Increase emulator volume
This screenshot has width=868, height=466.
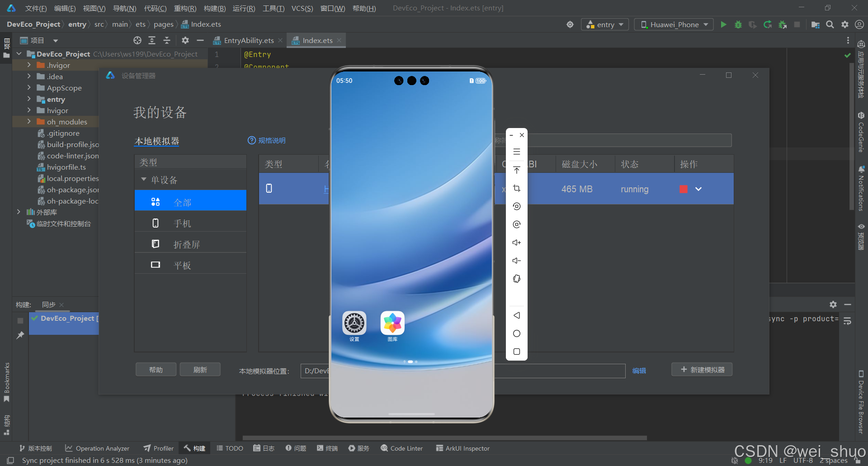tap(517, 243)
